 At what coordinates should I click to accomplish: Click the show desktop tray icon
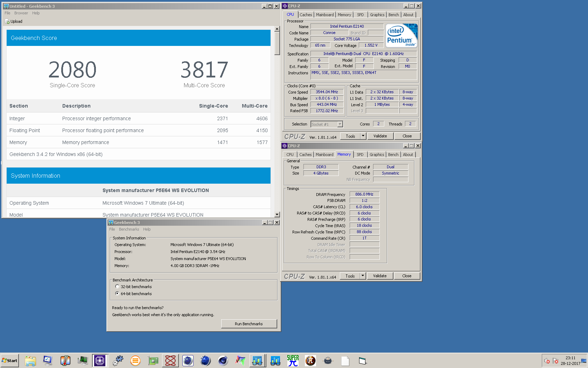[584, 361]
